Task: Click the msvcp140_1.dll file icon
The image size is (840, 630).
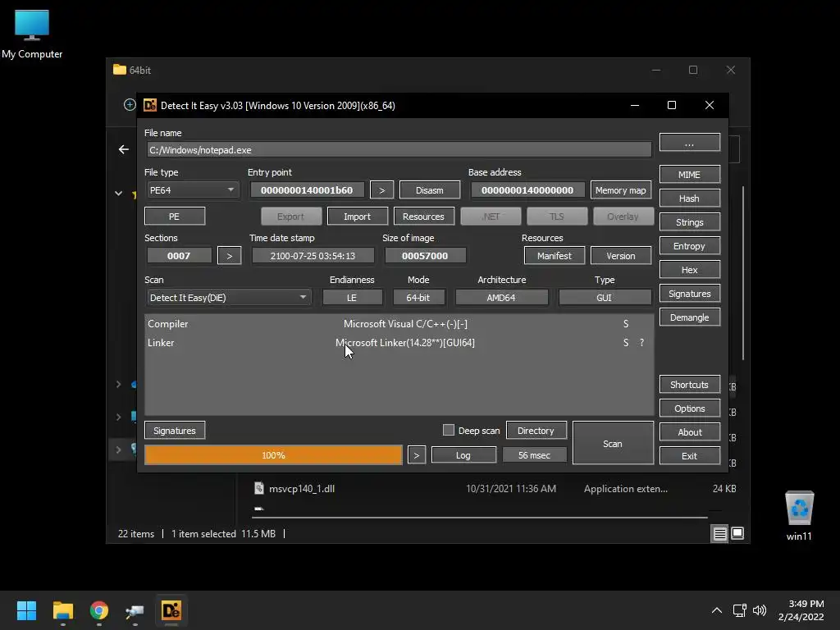Action: coord(258,488)
